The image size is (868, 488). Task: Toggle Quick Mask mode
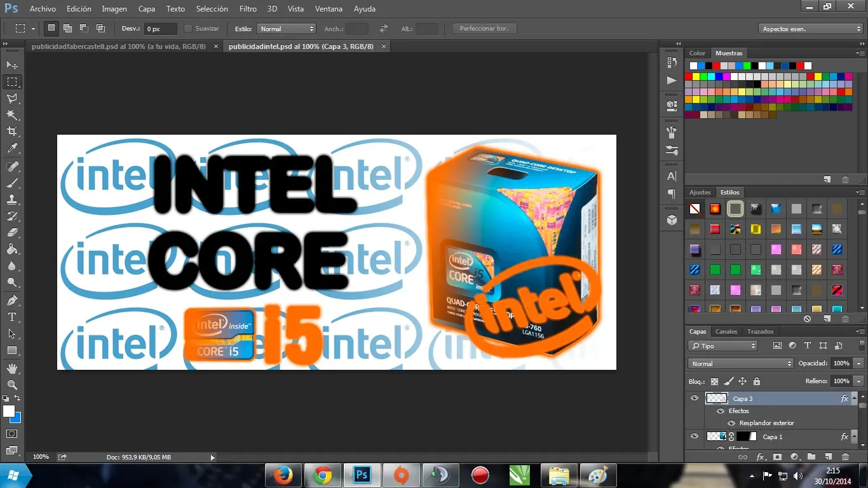[x=12, y=433]
